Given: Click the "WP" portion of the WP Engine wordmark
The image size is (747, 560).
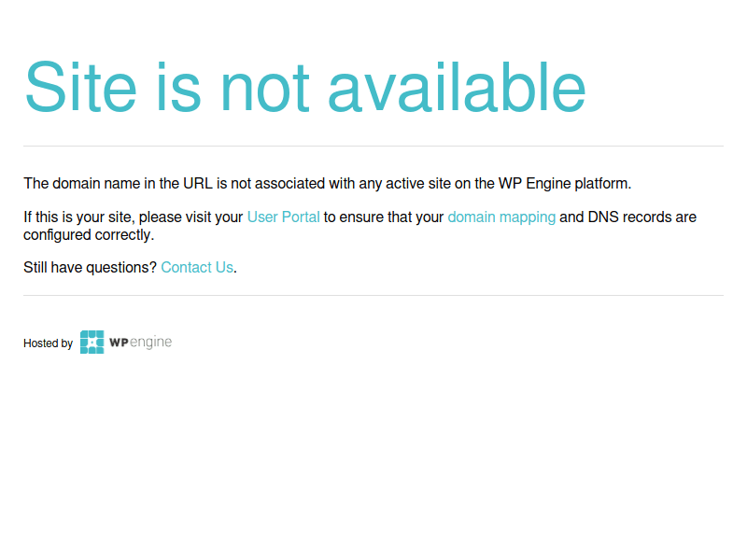Looking at the screenshot, I should (x=118, y=342).
